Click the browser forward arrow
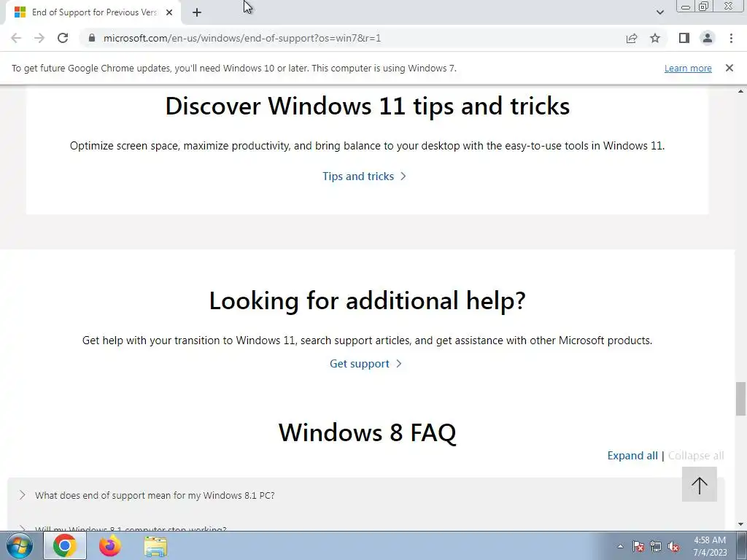 coord(39,38)
